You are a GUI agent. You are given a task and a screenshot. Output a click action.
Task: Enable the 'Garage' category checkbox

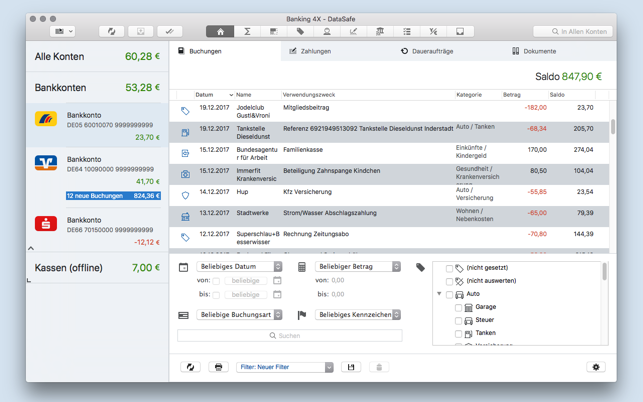tap(459, 308)
